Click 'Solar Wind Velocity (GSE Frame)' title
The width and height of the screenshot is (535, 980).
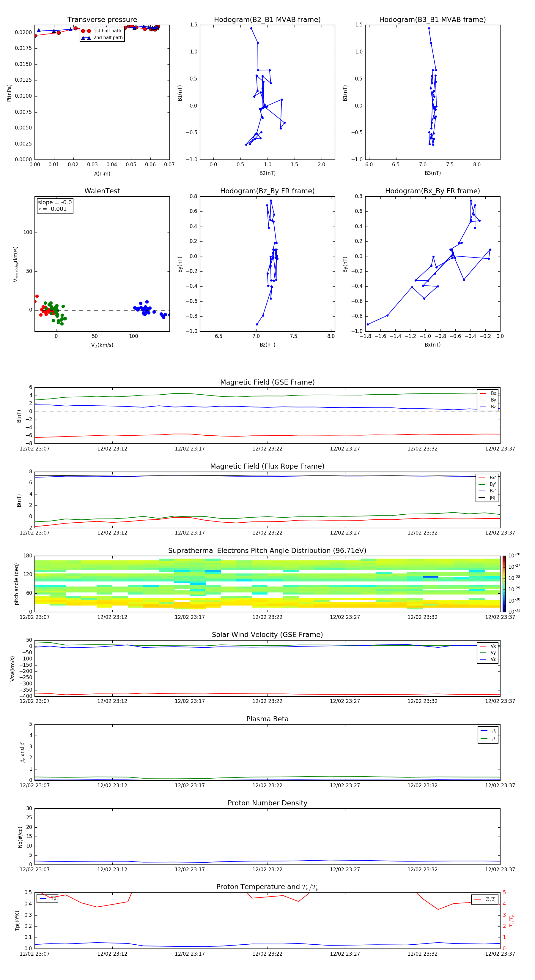tap(267, 635)
